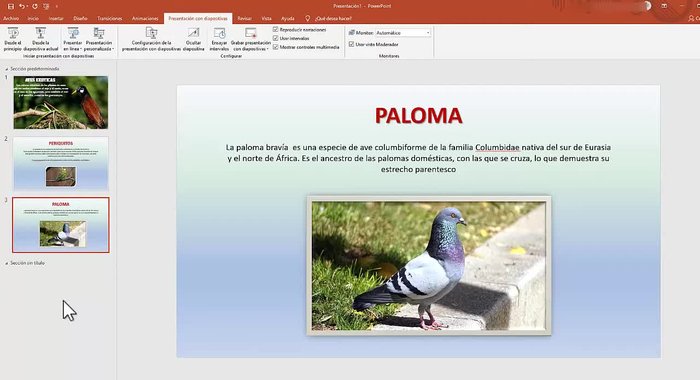The width and height of the screenshot is (700, 380).
Task: Select slide 2 Periquitos thumbnail
Action: click(x=61, y=163)
